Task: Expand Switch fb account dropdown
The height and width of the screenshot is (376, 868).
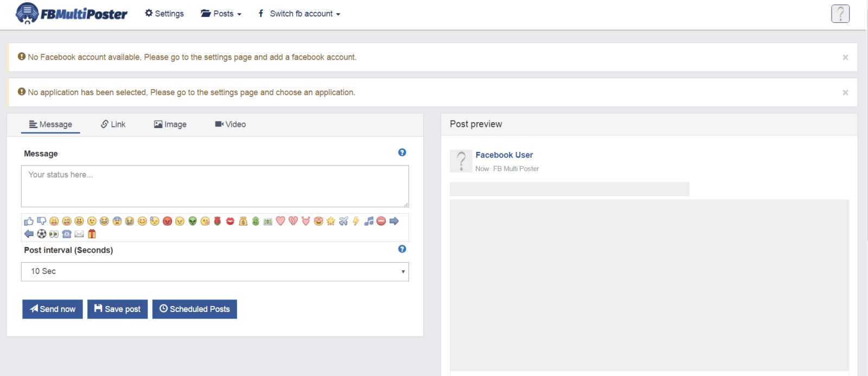Action: coord(299,14)
